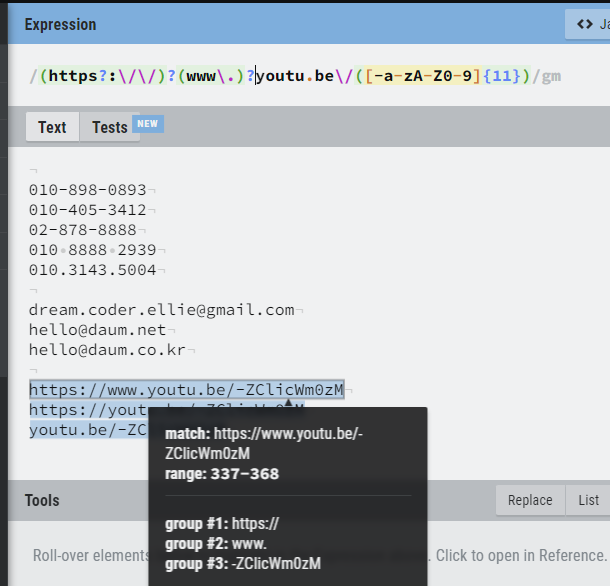Click the text line 010.3143.5004
The image size is (610, 586).
[x=93, y=270]
